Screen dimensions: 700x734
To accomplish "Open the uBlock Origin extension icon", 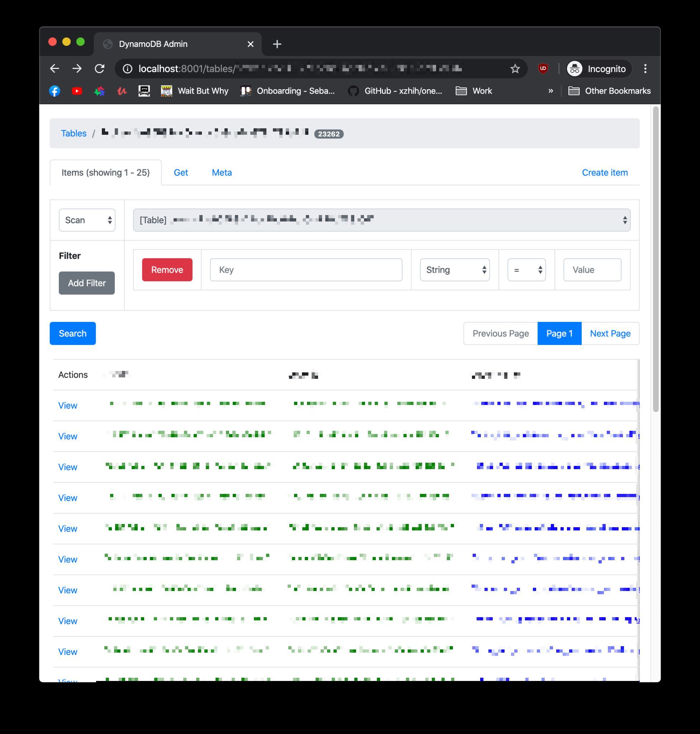I will (543, 68).
